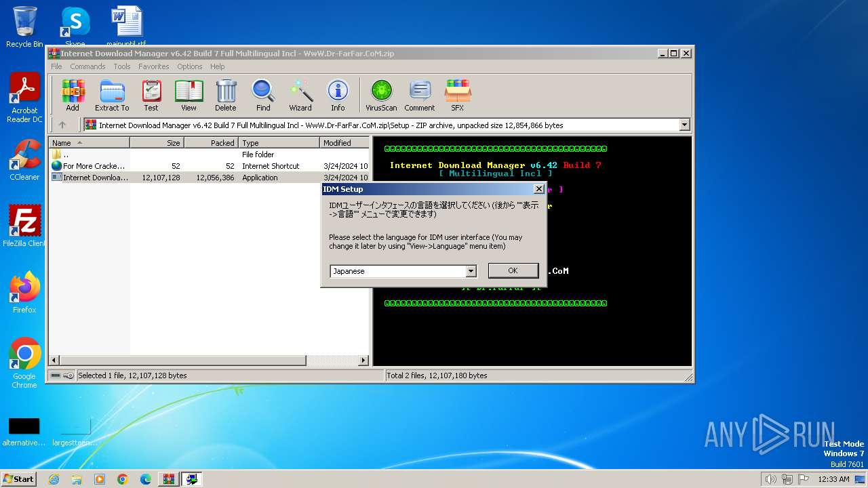Close the IDM Setup dialog

(538, 189)
